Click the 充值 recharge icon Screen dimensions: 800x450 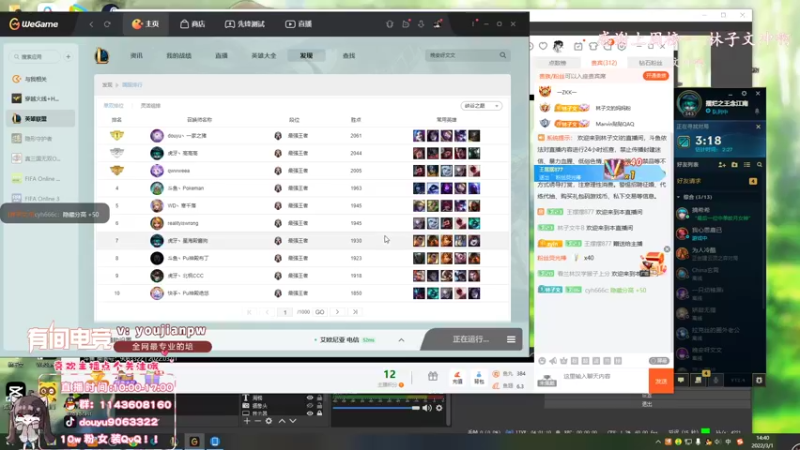457,378
